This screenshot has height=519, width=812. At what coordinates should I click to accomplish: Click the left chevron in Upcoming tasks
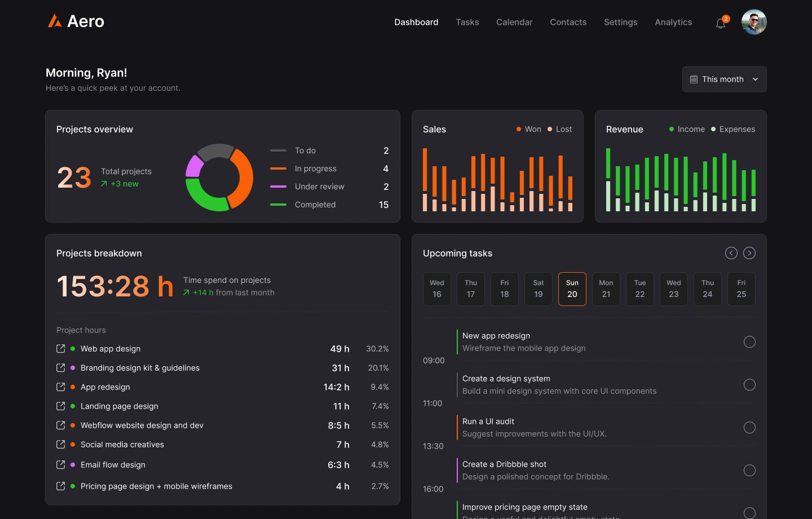click(x=731, y=253)
